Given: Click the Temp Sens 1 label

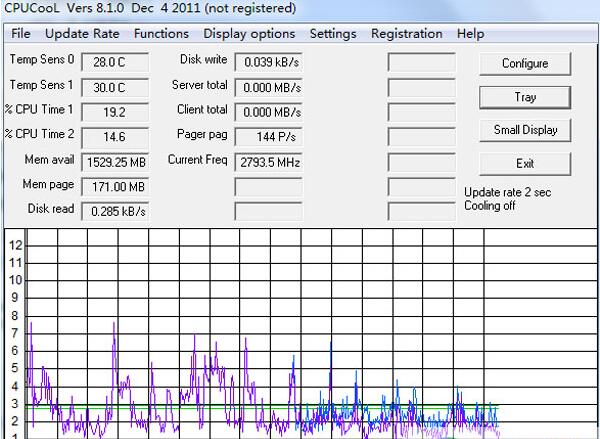Looking at the screenshot, I should [x=41, y=85].
